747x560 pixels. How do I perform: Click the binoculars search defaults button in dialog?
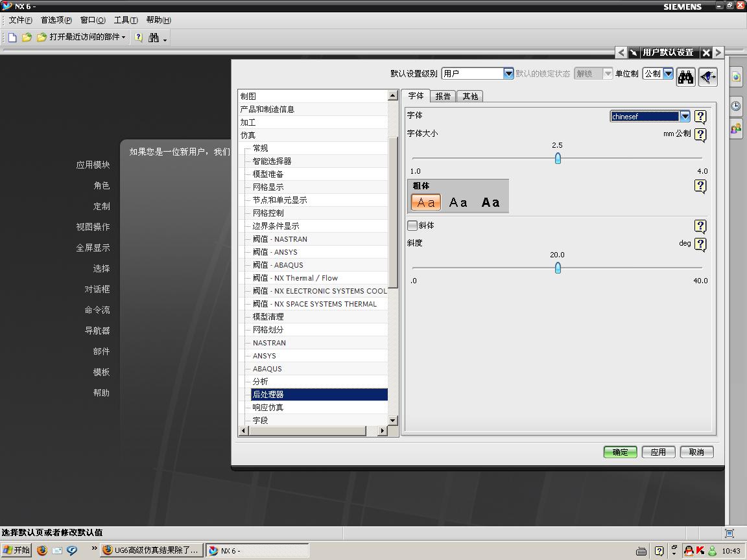pyautogui.click(x=685, y=77)
